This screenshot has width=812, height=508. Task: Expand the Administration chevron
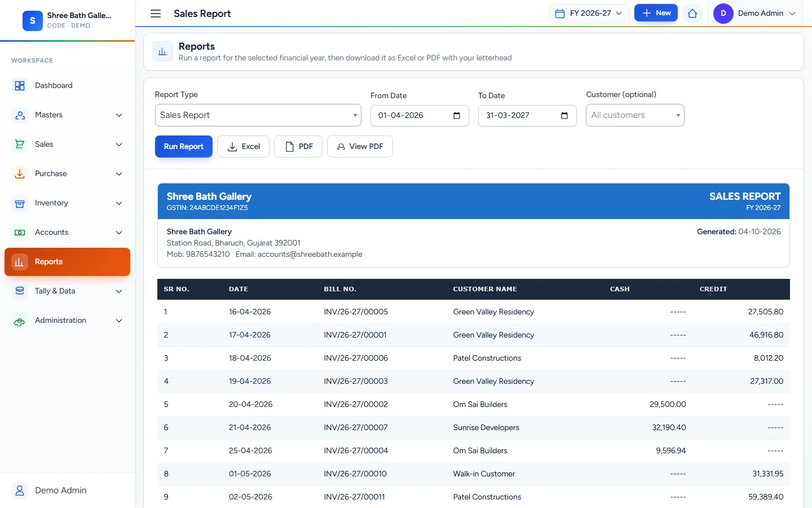pyautogui.click(x=119, y=321)
